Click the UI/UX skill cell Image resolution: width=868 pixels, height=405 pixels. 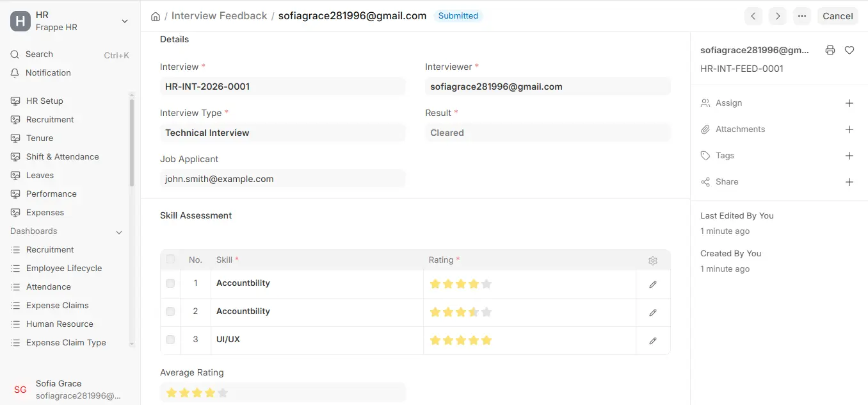pyautogui.click(x=317, y=340)
